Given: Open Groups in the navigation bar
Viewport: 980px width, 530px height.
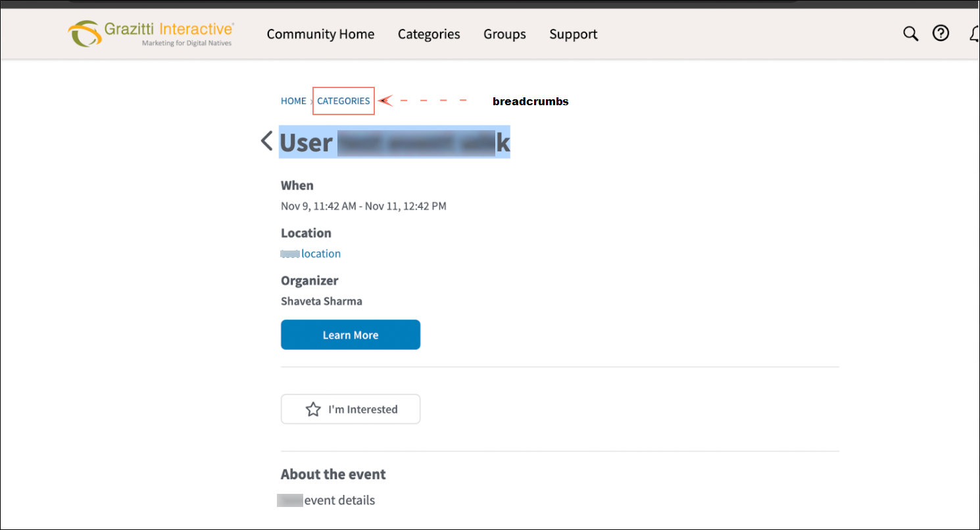Looking at the screenshot, I should pyautogui.click(x=504, y=34).
